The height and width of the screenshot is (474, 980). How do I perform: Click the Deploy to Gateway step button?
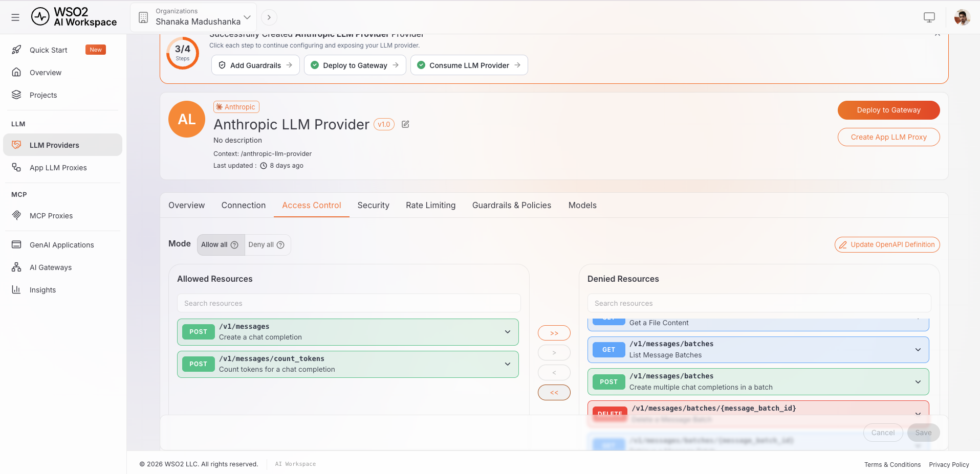pyautogui.click(x=355, y=65)
